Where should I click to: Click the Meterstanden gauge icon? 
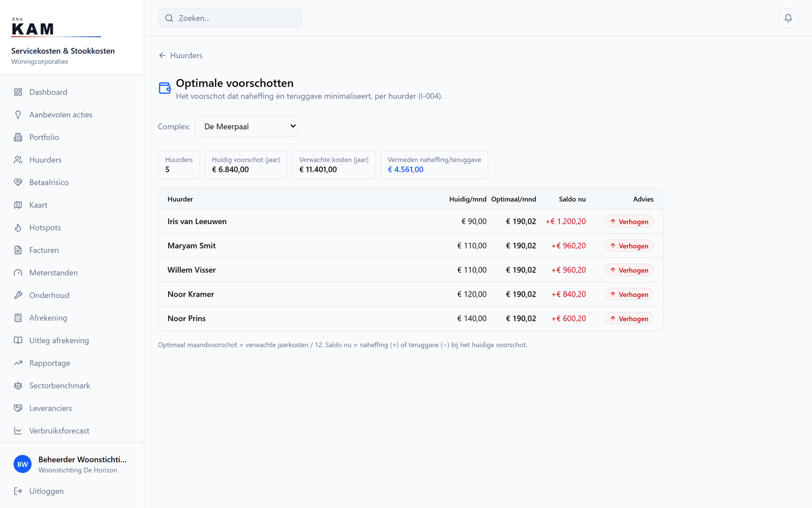18,273
